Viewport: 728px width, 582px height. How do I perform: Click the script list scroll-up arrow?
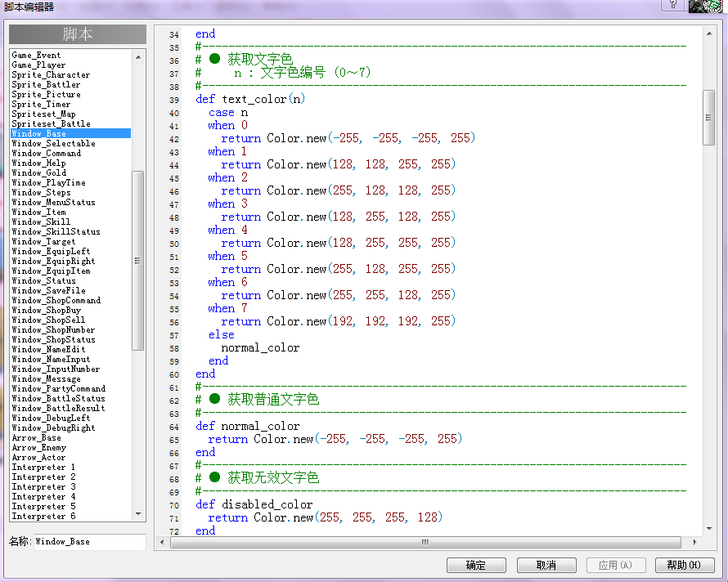click(138, 56)
